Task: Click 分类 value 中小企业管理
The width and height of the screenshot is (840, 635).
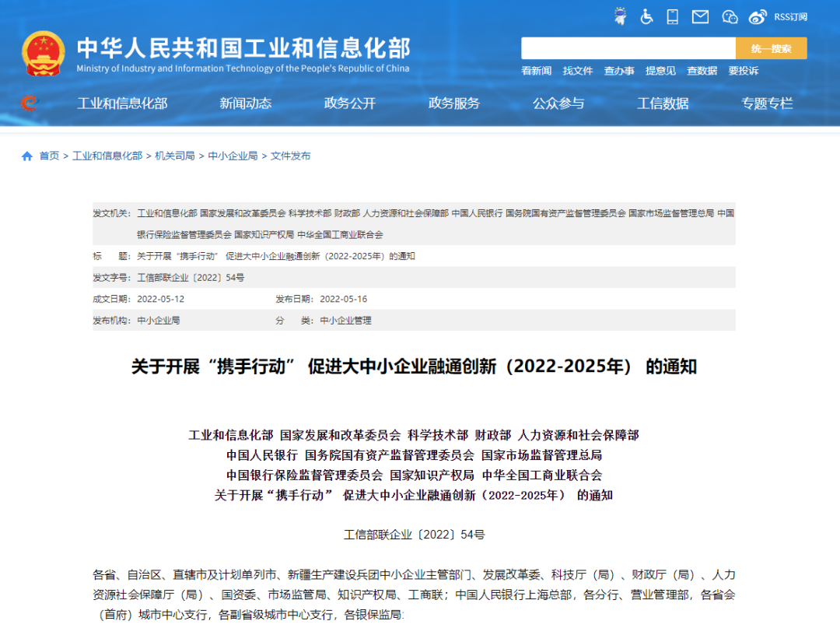Action: click(x=345, y=321)
